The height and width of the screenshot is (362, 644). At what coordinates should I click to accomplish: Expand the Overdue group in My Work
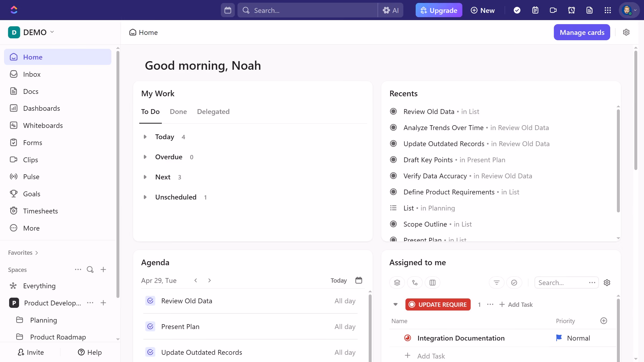pos(145,157)
